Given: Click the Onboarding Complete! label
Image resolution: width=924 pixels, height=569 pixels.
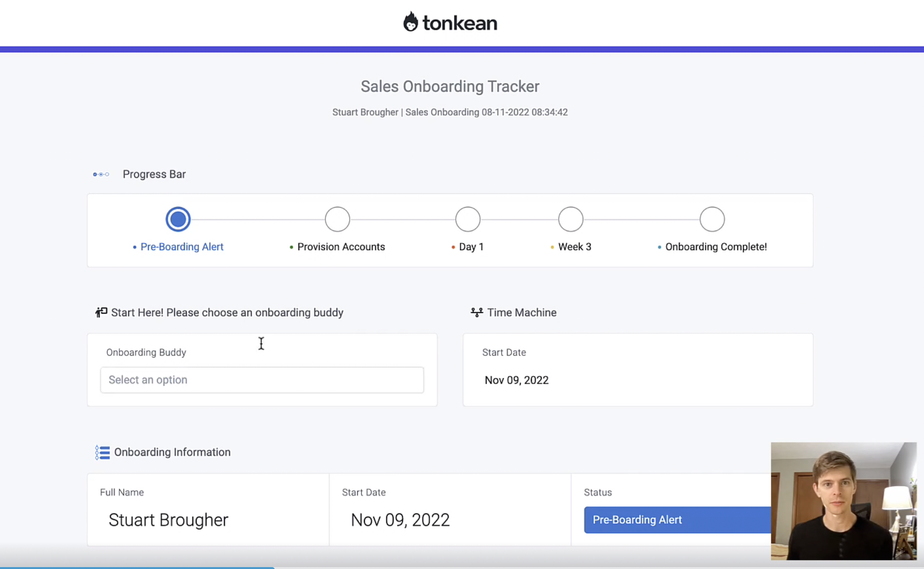Looking at the screenshot, I should pos(716,246).
